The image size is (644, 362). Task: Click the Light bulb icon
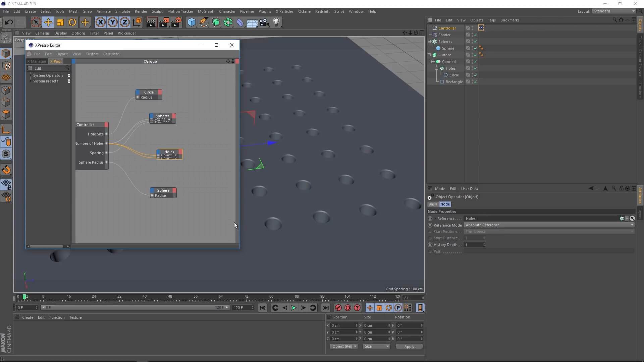(276, 22)
